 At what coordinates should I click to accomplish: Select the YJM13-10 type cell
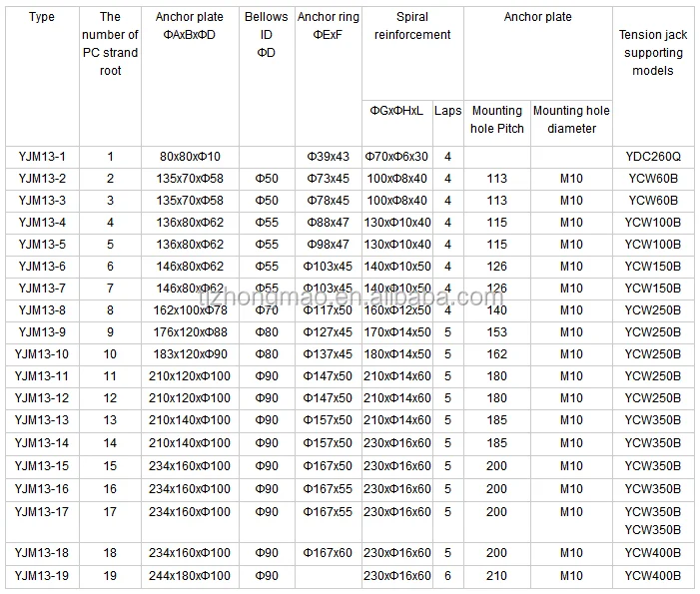(42, 353)
